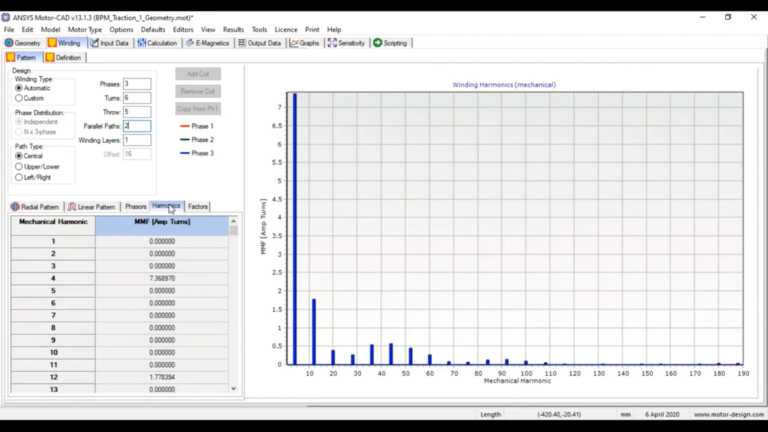The height and width of the screenshot is (432, 768).
Task: Open the Geometry tab icon
Action: [x=9, y=43]
